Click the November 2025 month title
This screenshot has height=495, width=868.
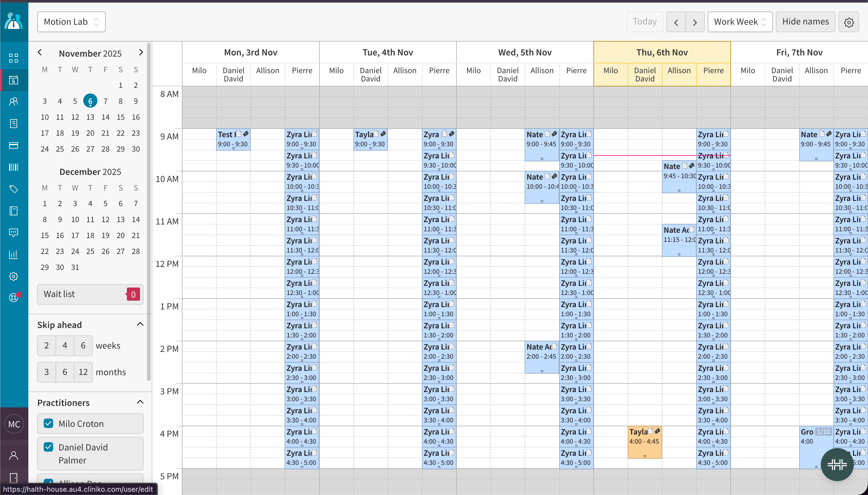pos(90,53)
